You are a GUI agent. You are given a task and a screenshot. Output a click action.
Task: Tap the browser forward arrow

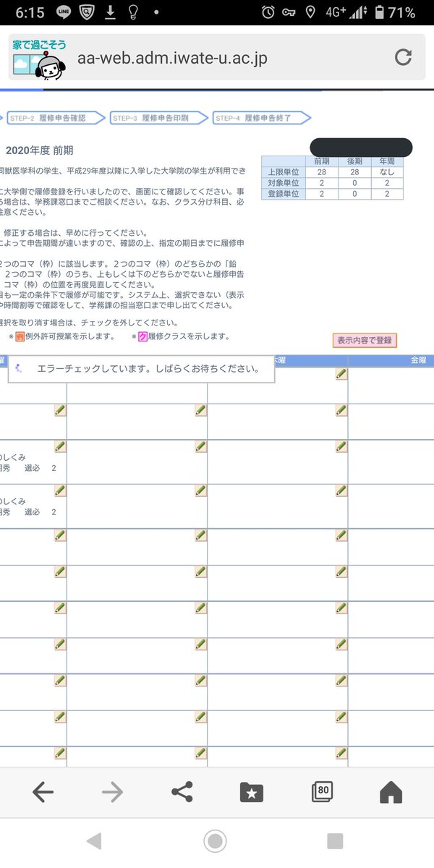point(112,793)
